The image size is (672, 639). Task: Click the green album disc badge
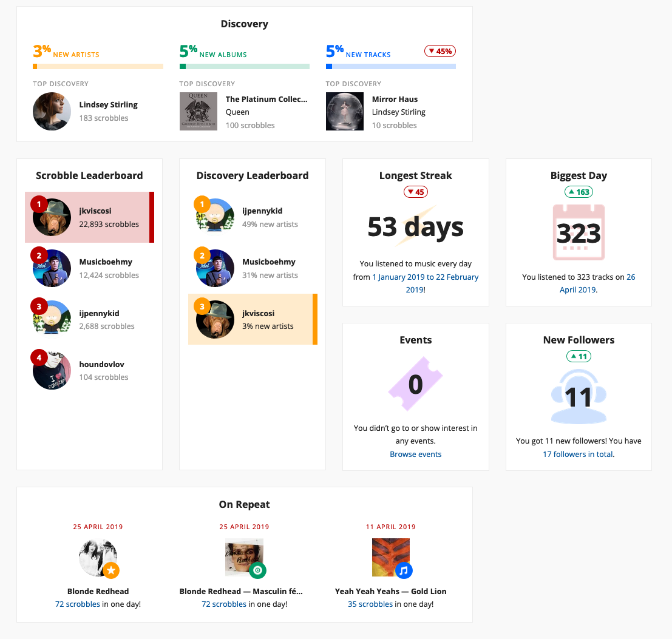257,570
